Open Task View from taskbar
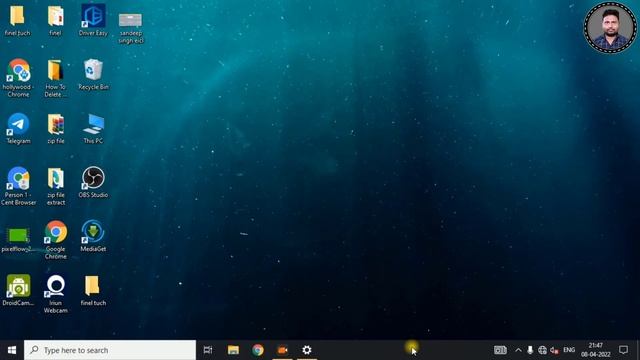Image resolution: width=640 pixels, height=360 pixels. 208,350
